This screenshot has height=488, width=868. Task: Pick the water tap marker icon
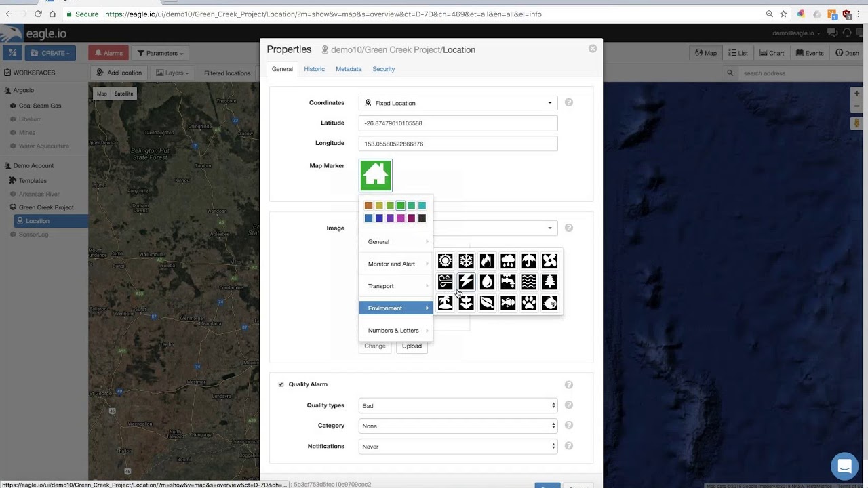(508, 282)
